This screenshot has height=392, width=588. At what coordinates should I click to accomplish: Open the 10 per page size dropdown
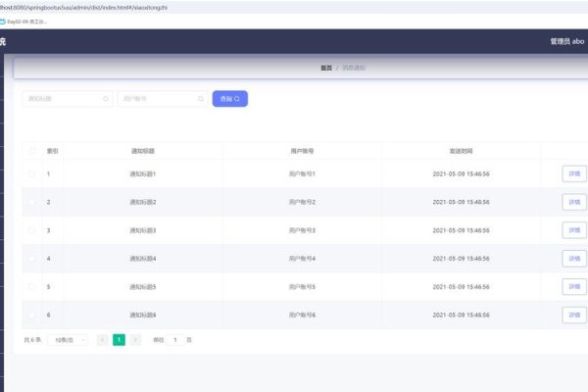coord(68,340)
